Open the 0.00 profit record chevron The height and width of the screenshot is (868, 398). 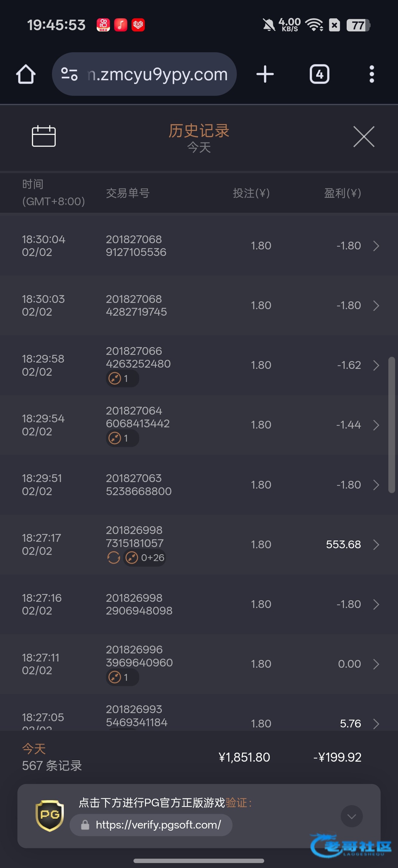pos(376,664)
